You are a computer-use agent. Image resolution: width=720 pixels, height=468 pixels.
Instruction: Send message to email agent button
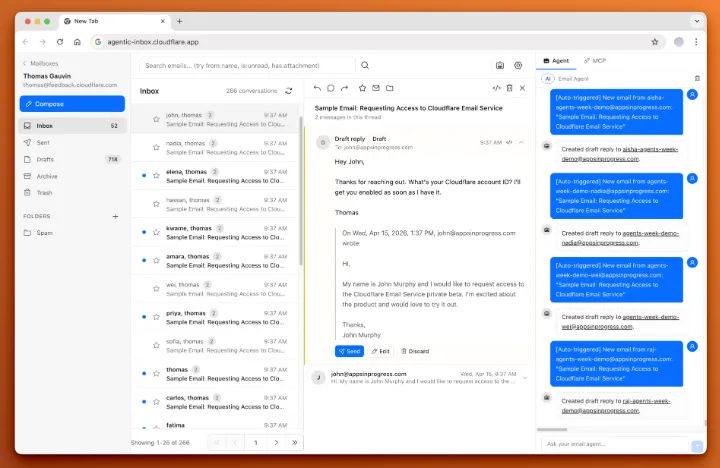pos(697,445)
